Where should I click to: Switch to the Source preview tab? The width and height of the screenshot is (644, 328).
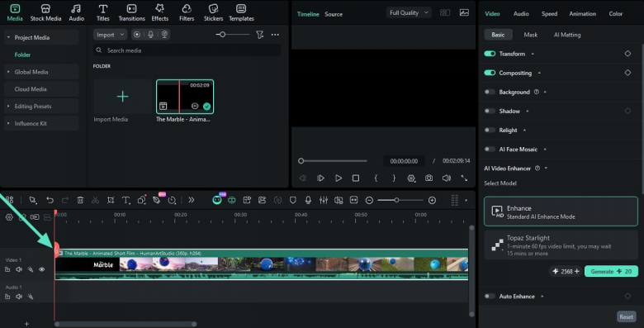click(x=334, y=14)
